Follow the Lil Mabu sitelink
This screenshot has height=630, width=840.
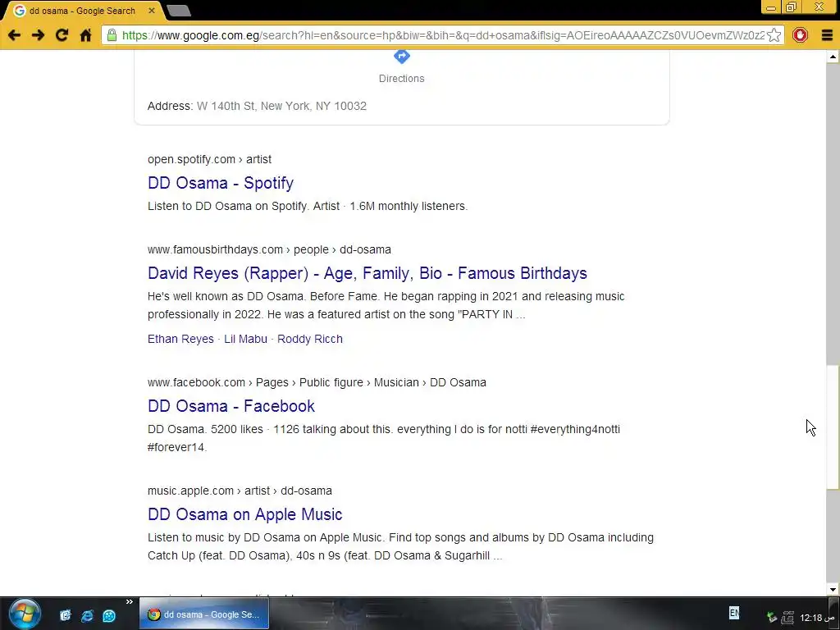[x=245, y=339]
